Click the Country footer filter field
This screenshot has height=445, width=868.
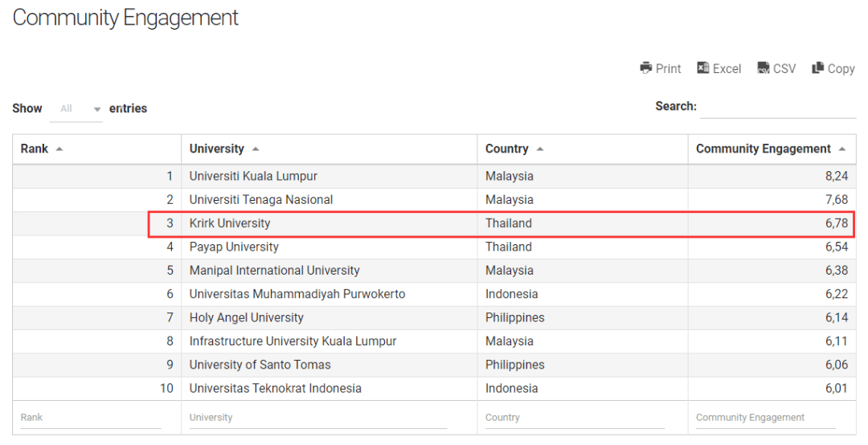pos(579,418)
